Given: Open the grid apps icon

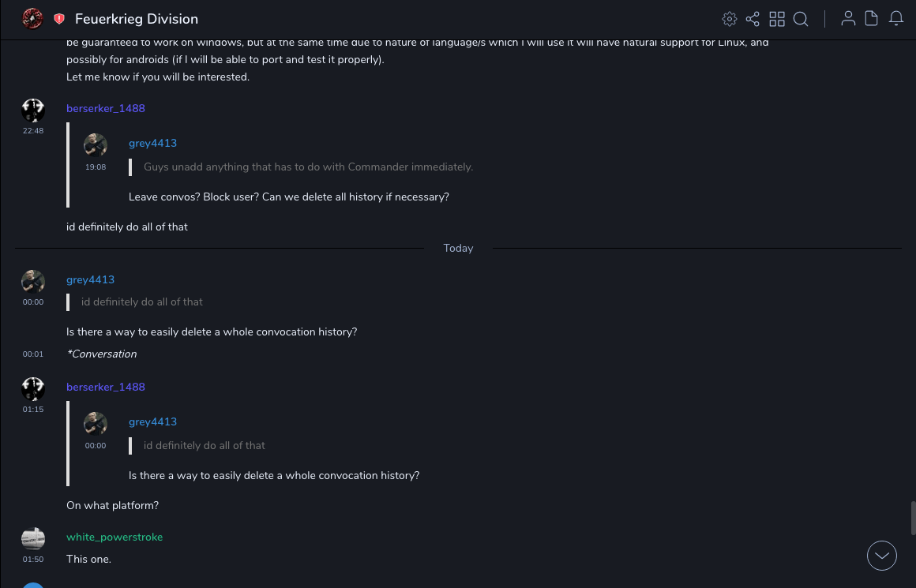Looking at the screenshot, I should pos(777,19).
